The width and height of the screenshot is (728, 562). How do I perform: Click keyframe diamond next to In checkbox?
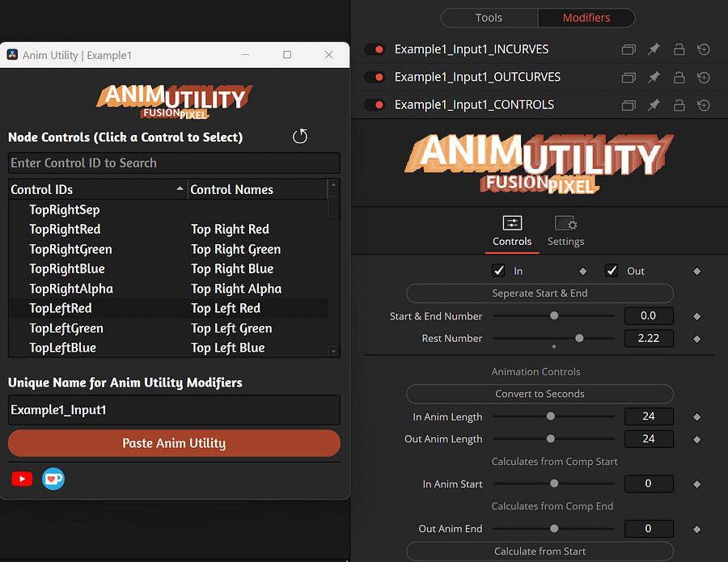(x=583, y=272)
